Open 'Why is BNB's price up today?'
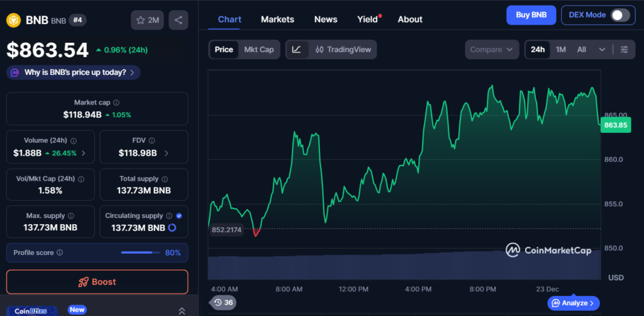Viewport: 644px width, 316px height. click(74, 73)
